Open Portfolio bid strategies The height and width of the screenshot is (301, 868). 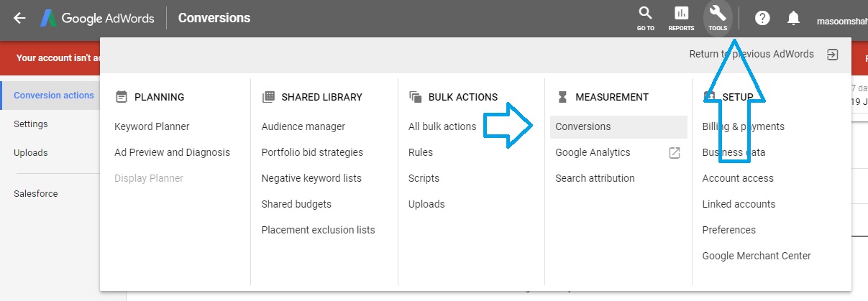(312, 152)
